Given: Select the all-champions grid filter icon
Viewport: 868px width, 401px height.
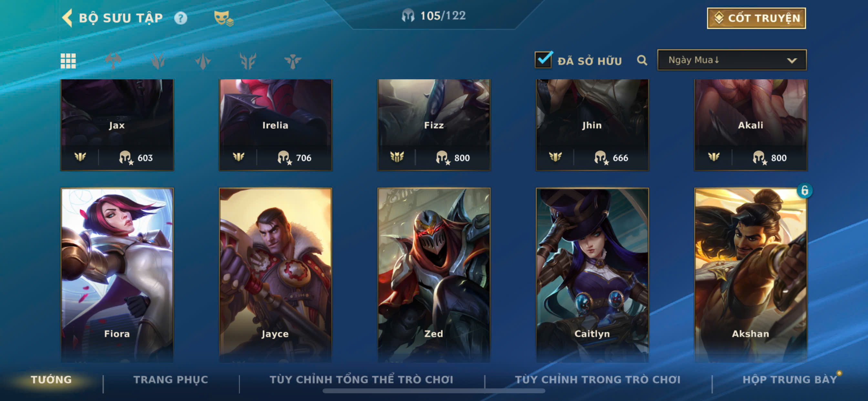Looking at the screenshot, I should point(68,61).
